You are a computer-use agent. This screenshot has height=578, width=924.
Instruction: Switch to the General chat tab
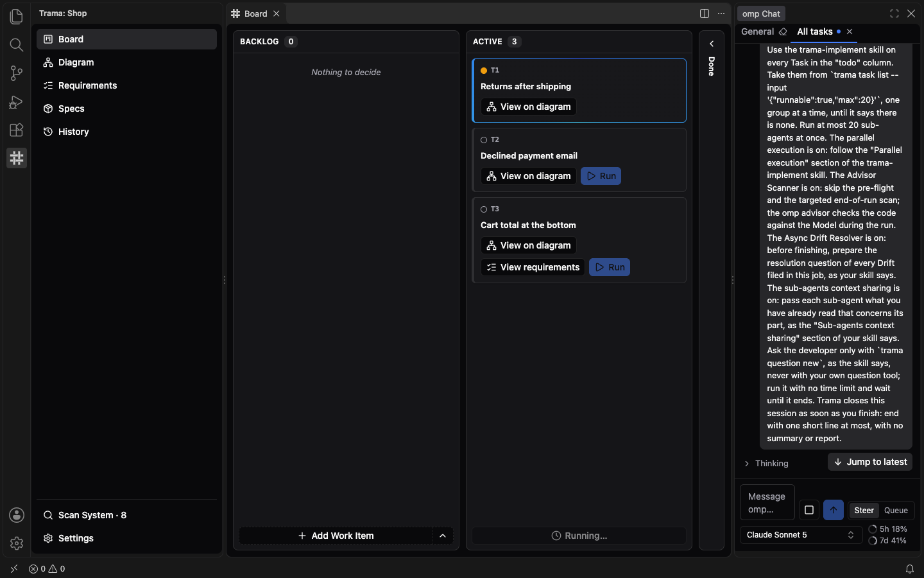point(757,31)
